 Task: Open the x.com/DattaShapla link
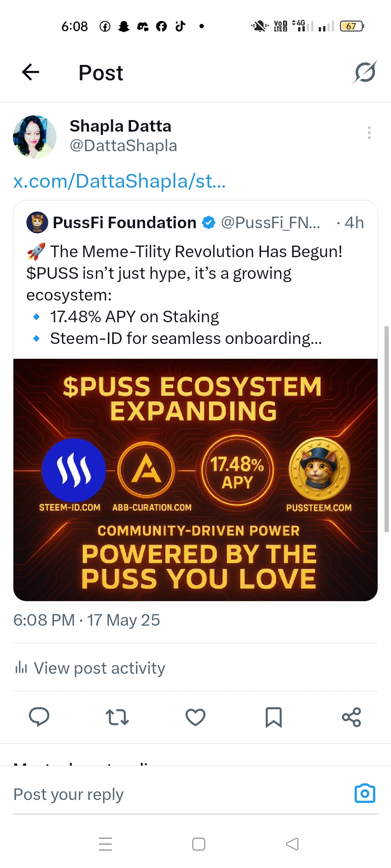pyautogui.click(x=119, y=181)
